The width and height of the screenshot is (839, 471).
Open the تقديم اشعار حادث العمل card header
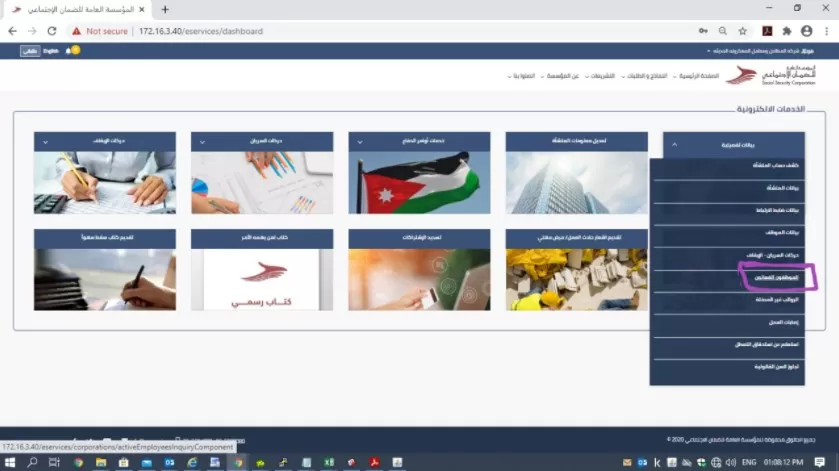[x=576, y=238]
